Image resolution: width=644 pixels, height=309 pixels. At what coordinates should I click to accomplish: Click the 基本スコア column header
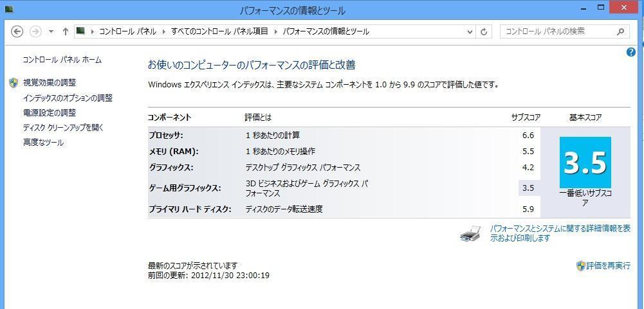point(585,118)
